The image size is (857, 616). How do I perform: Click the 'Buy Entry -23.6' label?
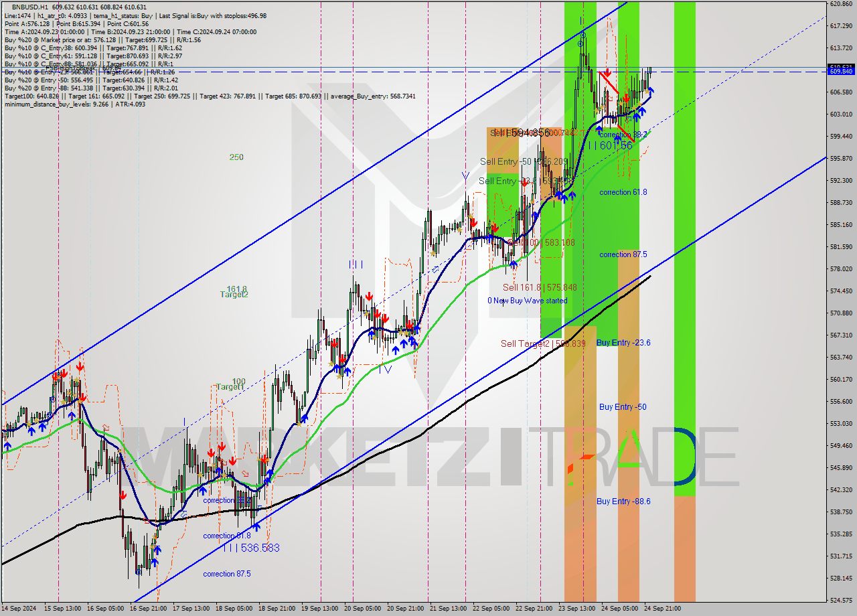[623, 343]
